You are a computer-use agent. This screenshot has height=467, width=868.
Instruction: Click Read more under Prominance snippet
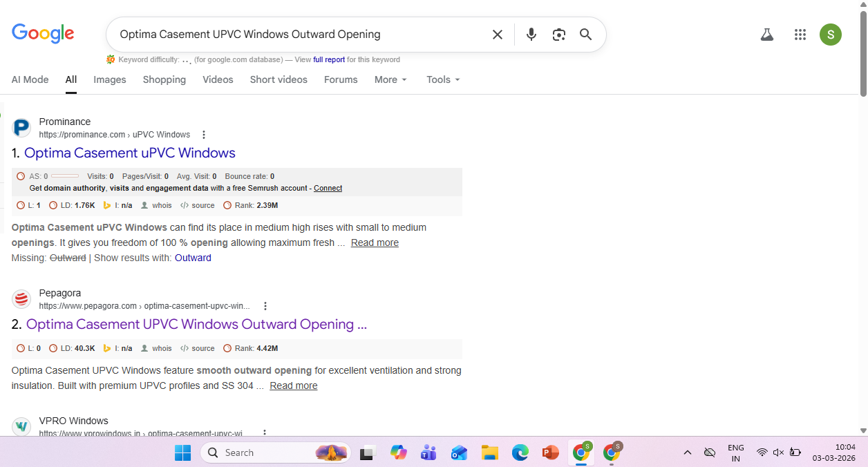(x=375, y=242)
